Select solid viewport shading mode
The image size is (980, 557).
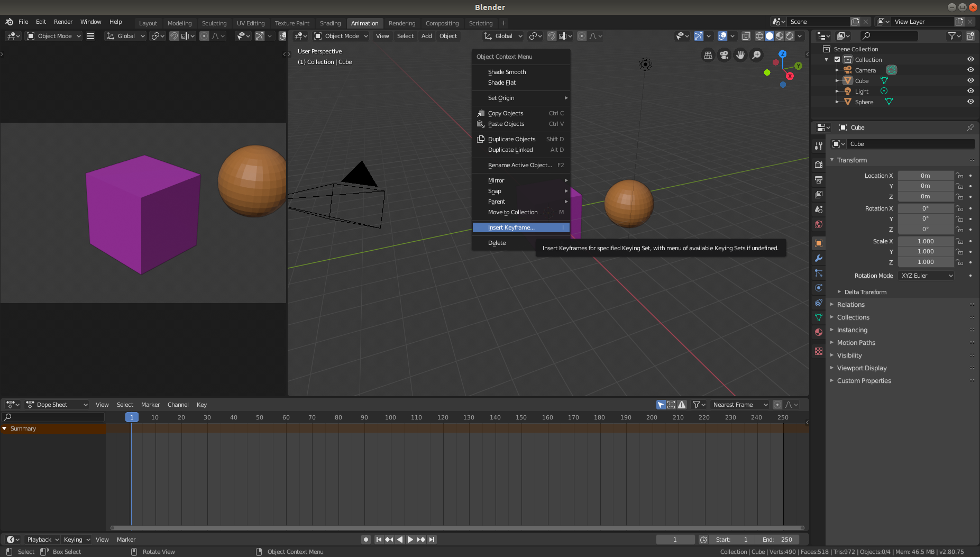click(x=770, y=36)
